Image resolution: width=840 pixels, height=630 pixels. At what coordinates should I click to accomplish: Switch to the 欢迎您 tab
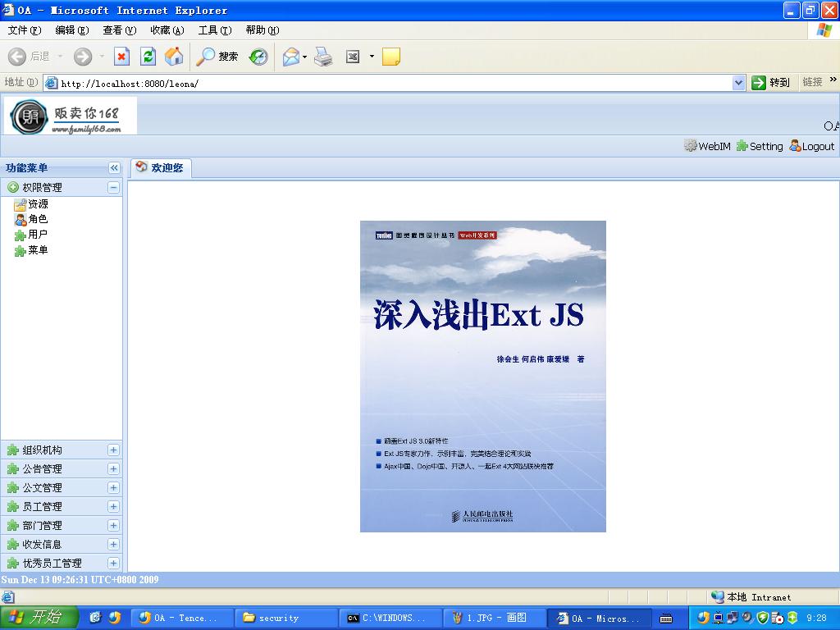[x=161, y=167]
